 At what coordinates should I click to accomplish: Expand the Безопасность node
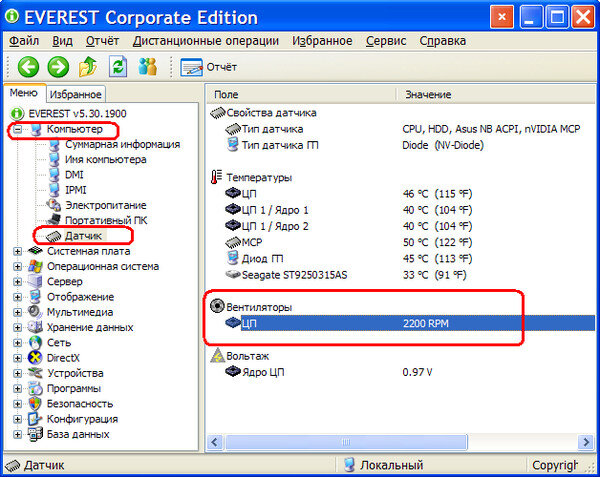[17, 404]
